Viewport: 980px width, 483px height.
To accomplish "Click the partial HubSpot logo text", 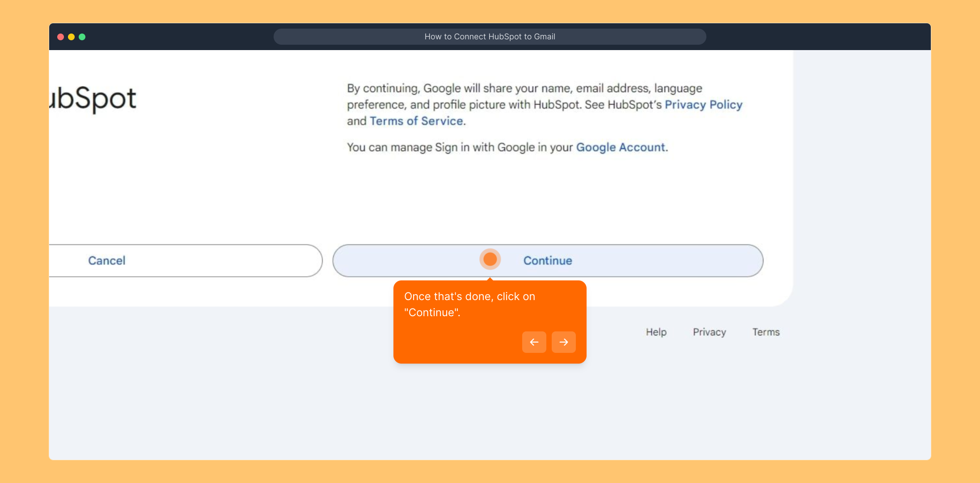I will click(93, 98).
